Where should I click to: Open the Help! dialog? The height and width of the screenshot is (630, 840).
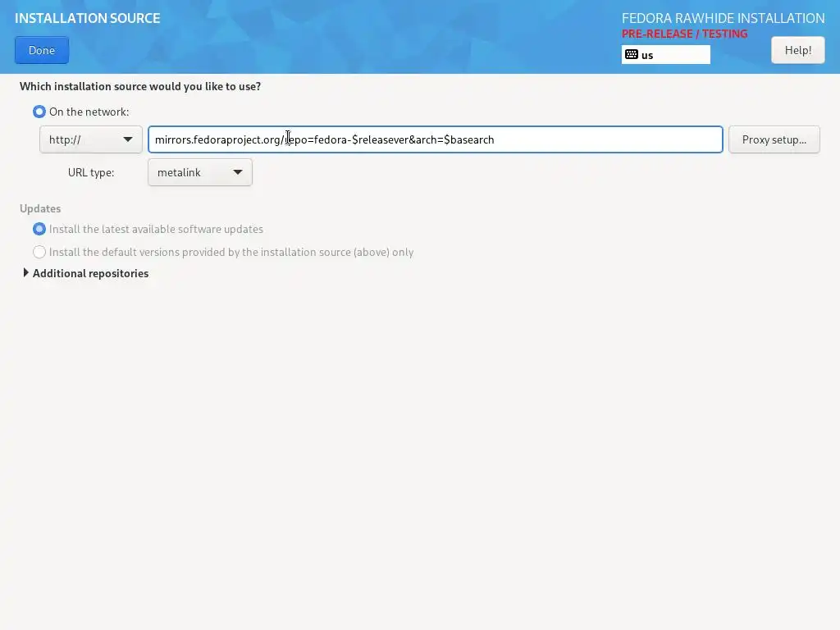(x=797, y=50)
